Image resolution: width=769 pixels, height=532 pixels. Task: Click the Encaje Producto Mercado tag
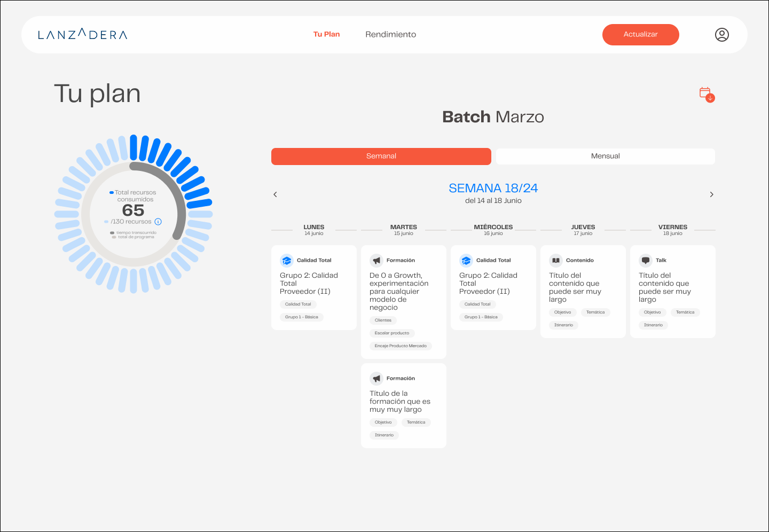401,346
